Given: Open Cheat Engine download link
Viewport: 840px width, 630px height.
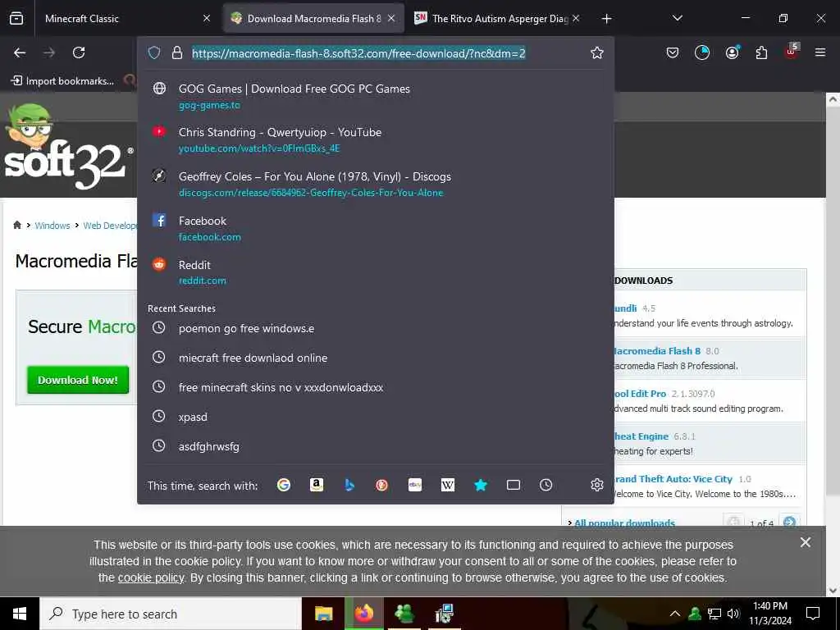Looking at the screenshot, I should [x=641, y=436].
